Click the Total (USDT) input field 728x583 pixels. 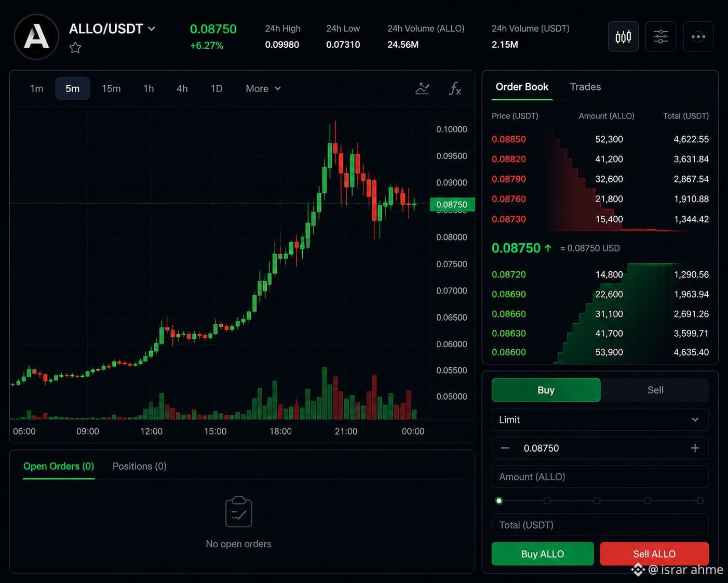click(x=600, y=525)
